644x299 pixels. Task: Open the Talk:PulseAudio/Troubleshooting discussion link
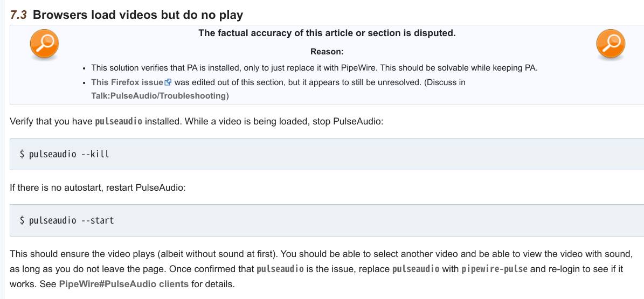[158, 96]
